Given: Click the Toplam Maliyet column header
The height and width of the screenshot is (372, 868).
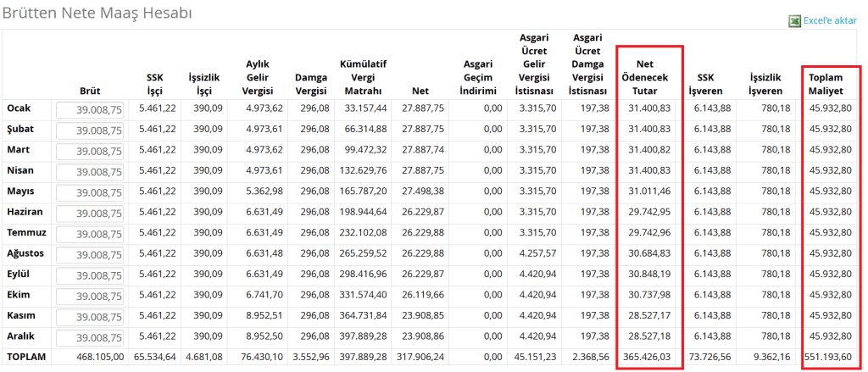Looking at the screenshot, I should click(831, 84).
